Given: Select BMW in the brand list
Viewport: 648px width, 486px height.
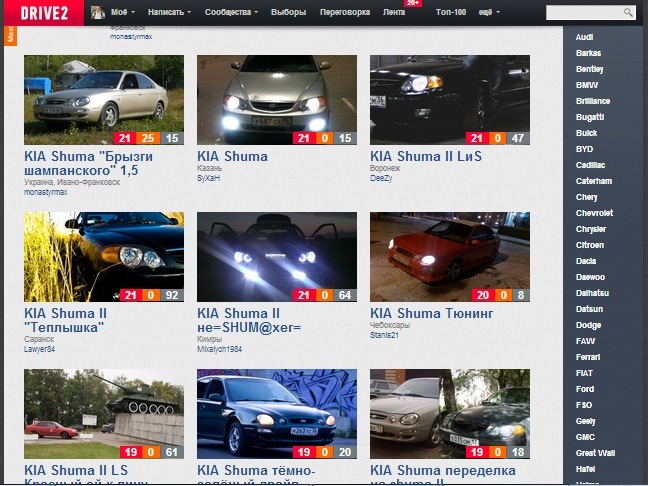Looking at the screenshot, I should [x=587, y=85].
